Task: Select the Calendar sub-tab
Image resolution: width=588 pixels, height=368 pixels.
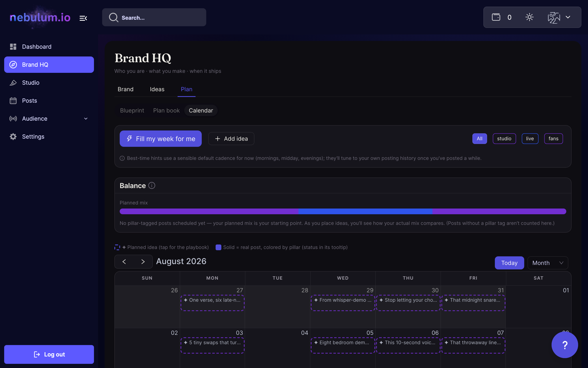Action: [201, 111]
